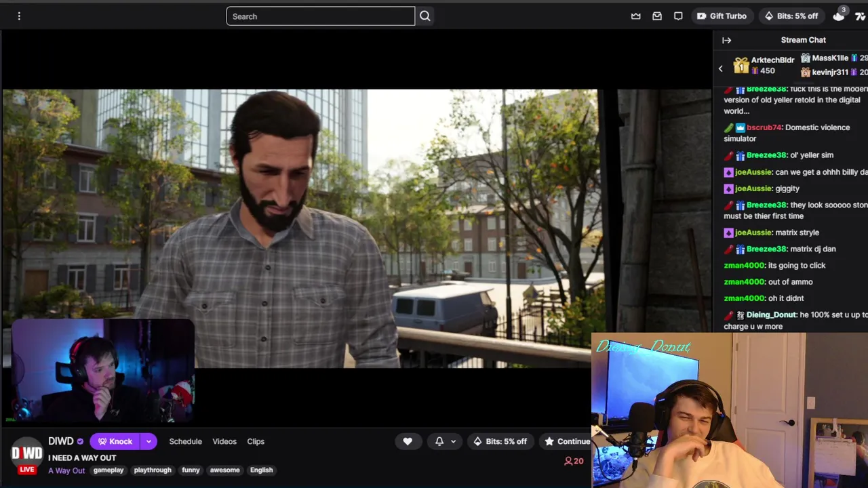Open Bits: 5% off below video
Image resolution: width=868 pixels, height=488 pixels.
[500, 441]
